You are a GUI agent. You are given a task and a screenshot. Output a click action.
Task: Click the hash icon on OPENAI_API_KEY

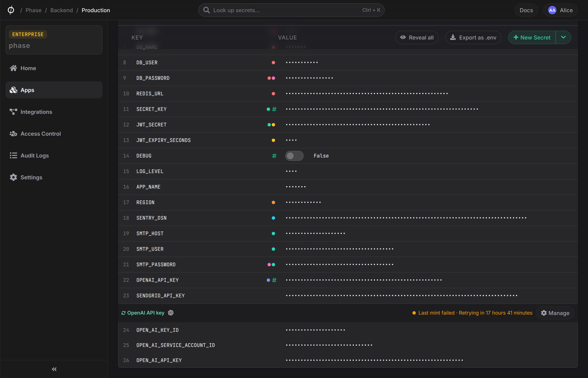tap(274, 280)
